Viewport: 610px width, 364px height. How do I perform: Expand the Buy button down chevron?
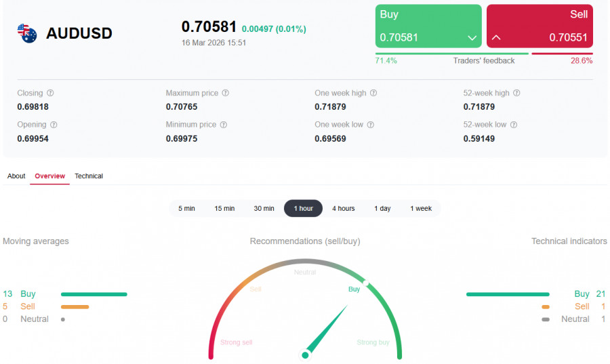(472, 38)
